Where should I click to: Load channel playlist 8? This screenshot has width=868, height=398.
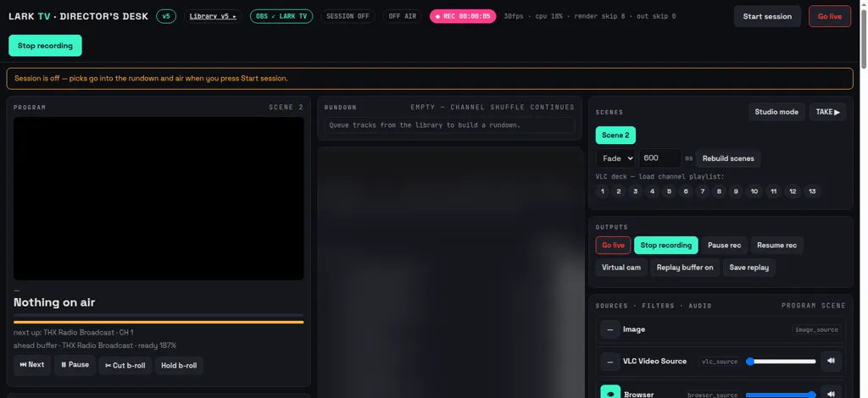[x=719, y=191]
